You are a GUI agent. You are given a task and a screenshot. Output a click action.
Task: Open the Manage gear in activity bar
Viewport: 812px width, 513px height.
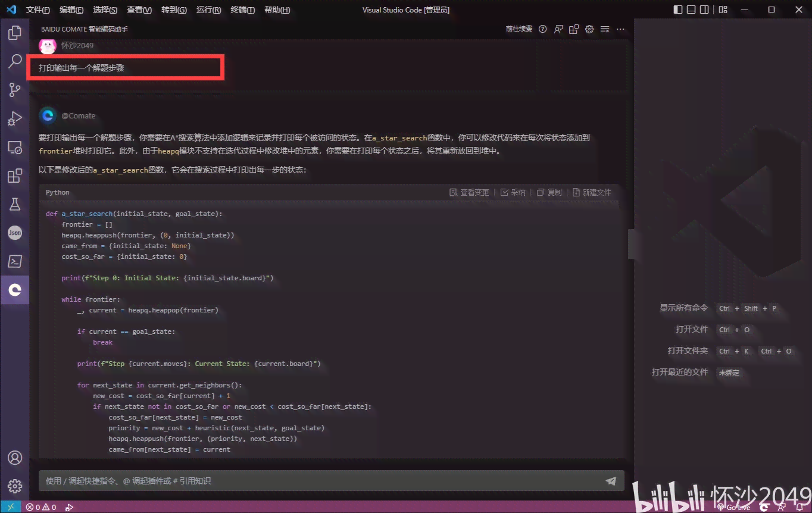click(x=15, y=486)
